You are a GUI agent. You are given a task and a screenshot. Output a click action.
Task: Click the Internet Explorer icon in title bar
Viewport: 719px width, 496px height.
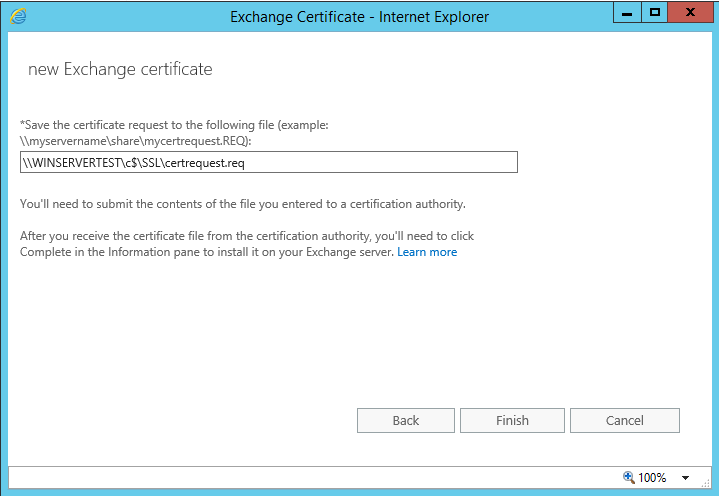[x=17, y=15]
